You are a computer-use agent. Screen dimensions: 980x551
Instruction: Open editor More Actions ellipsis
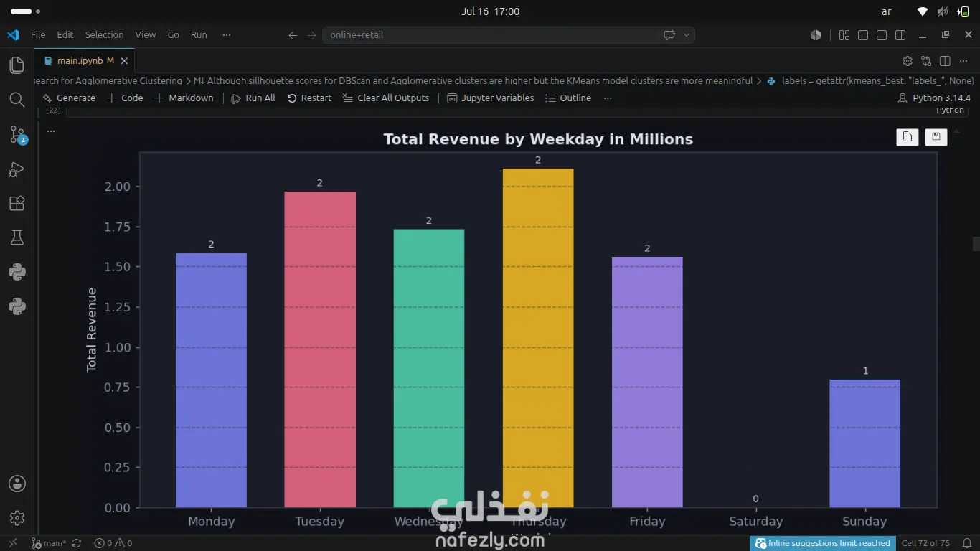click(x=963, y=61)
